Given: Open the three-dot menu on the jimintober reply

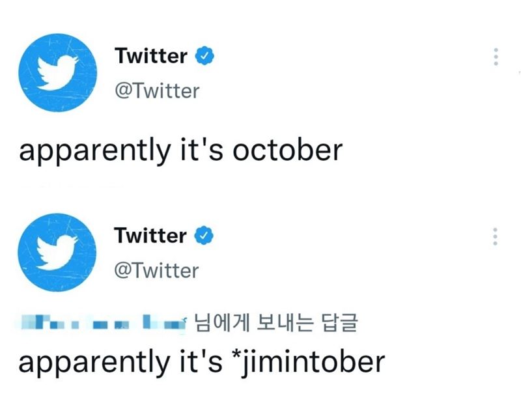Looking at the screenshot, I should pyautogui.click(x=495, y=236).
